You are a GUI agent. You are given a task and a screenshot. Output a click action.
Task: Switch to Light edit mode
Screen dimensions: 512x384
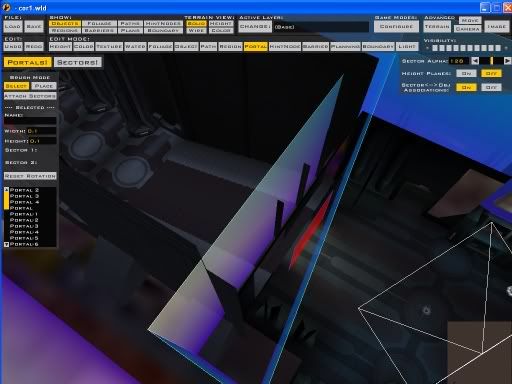coord(407,47)
